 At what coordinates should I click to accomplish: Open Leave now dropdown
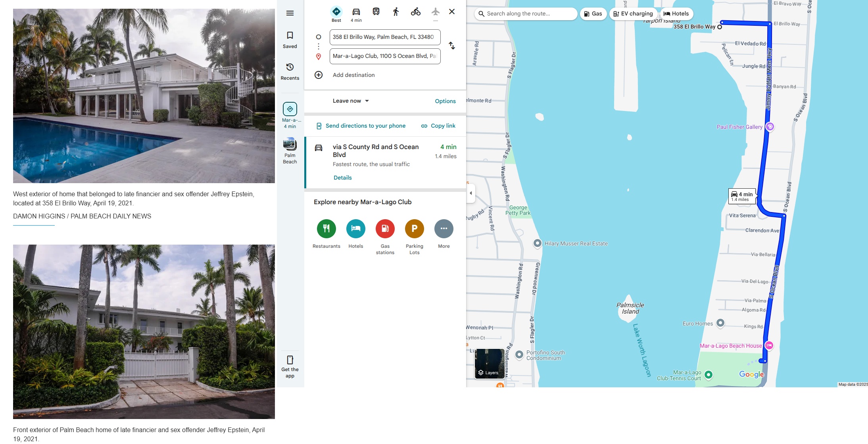point(351,101)
